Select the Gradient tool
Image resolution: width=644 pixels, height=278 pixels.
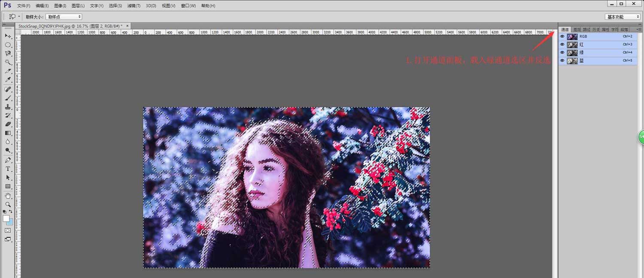(x=8, y=133)
